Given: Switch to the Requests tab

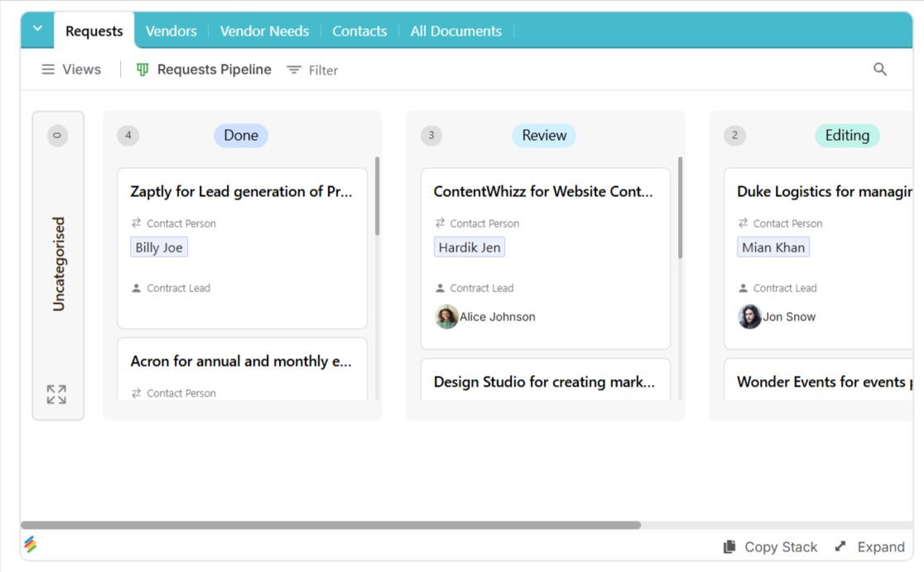Looking at the screenshot, I should pyautogui.click(x=94, y=31).
